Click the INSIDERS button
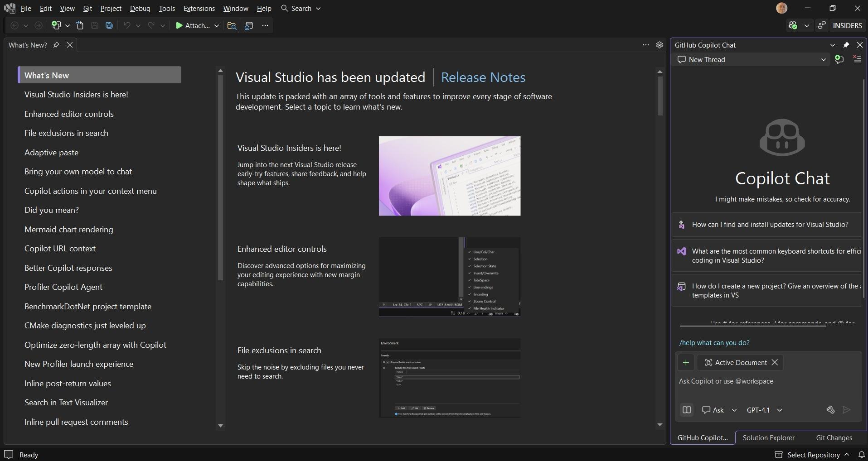Viewport: 868px width, 461px height. [847, 25]
